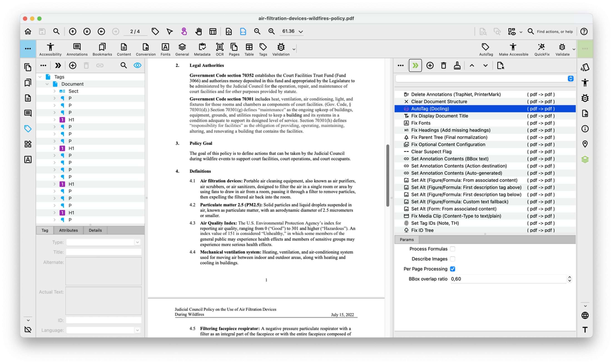
Task: Increase BBox overlap ratio with stepper
Action: pos(569,277)
